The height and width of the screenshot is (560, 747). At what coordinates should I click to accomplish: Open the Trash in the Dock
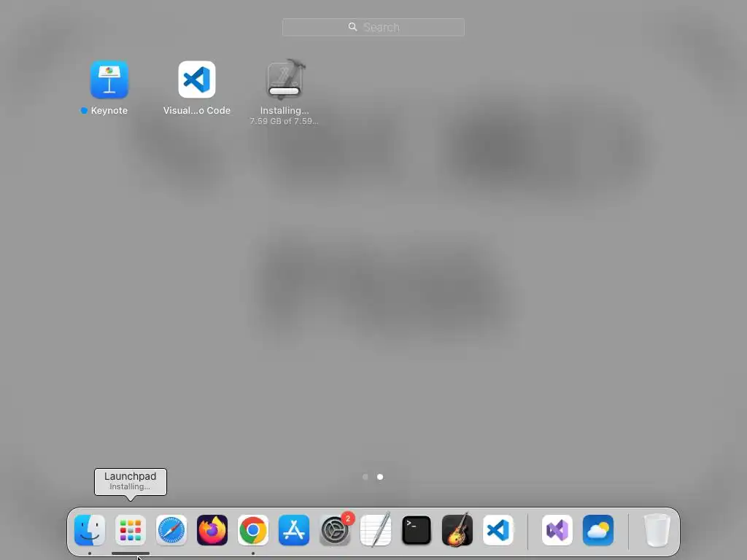coord(657,530)
